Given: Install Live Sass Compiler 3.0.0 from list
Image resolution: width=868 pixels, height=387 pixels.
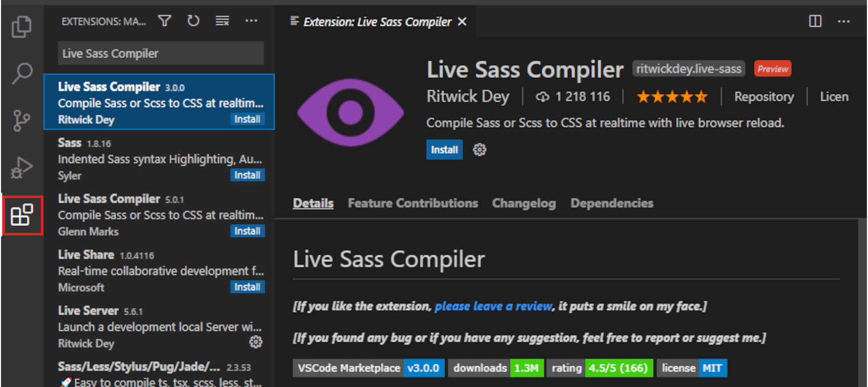Looking at the screenshot, I should click(247, 119).
